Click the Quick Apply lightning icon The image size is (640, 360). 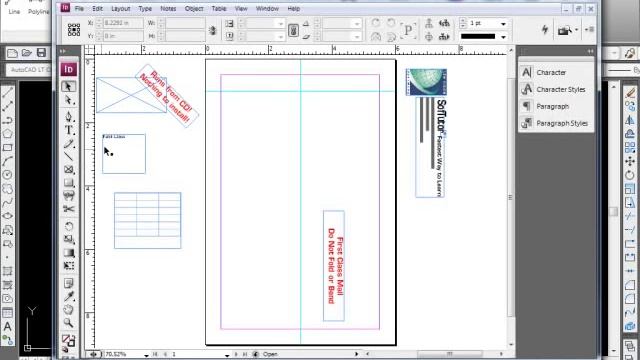point(545,29)
